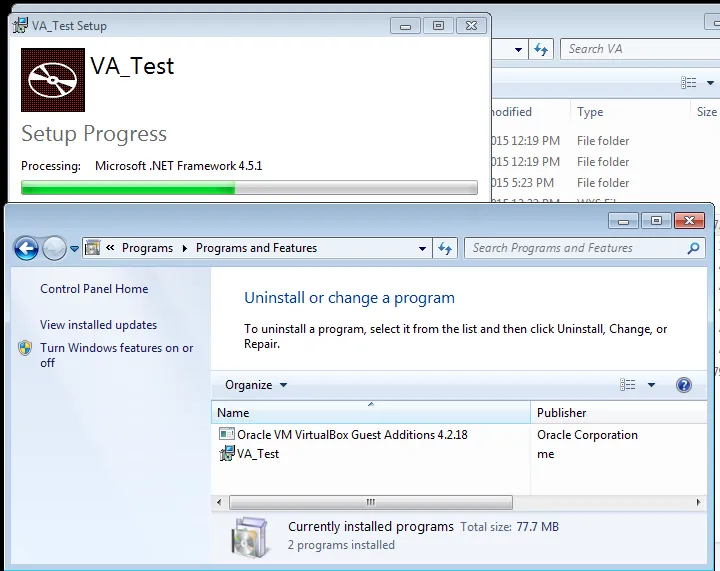This screenshot has width=720, height=571.
Task: Click the Back arrow in Programs and Features
Action: [x=26, y=249]
